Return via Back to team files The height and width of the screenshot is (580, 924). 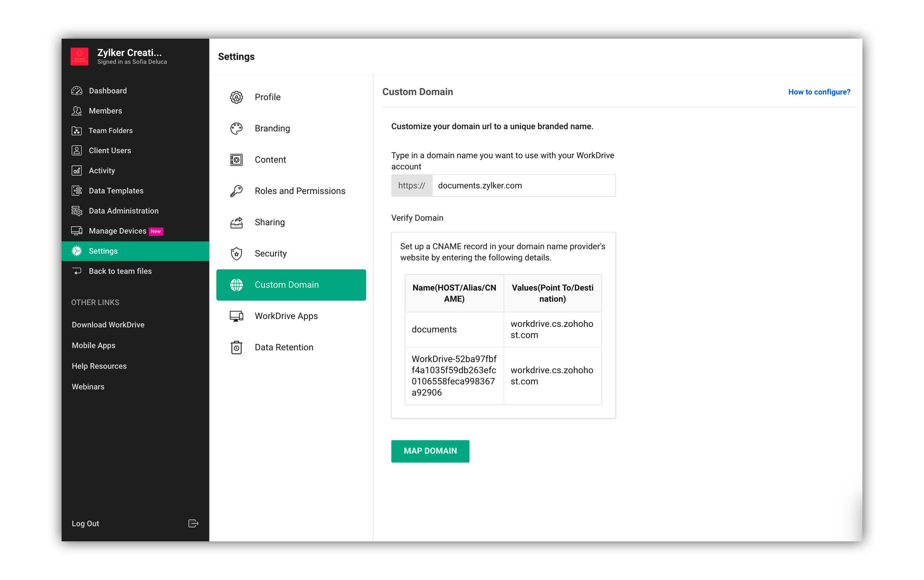(x=120, y=271)
